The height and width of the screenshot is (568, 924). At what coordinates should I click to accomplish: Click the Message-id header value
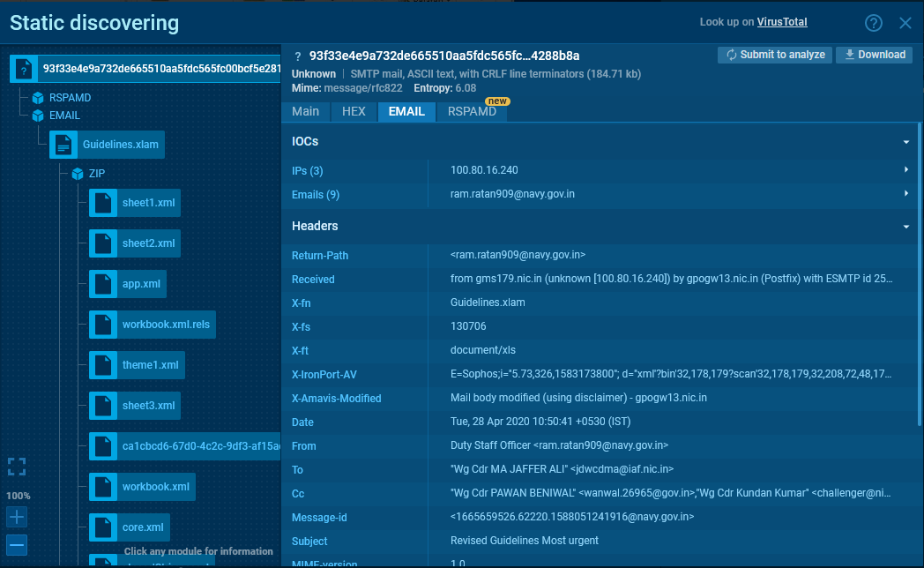click(x=572, y=517)
